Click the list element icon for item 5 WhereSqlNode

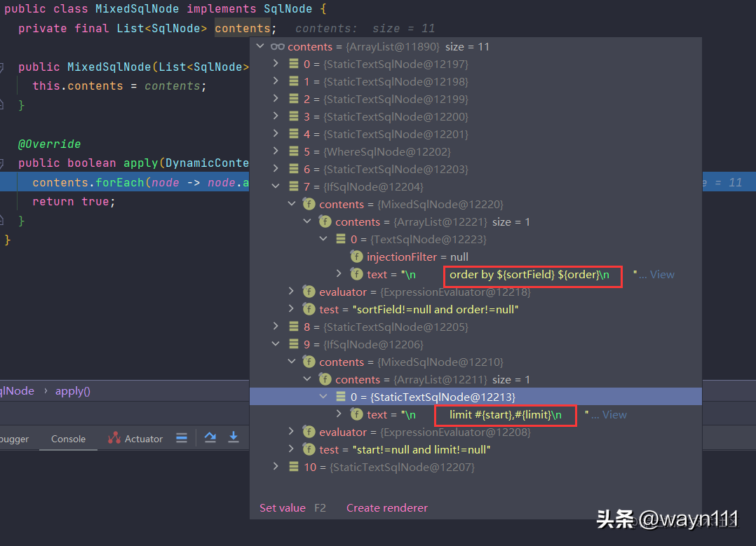pos(294,151)
